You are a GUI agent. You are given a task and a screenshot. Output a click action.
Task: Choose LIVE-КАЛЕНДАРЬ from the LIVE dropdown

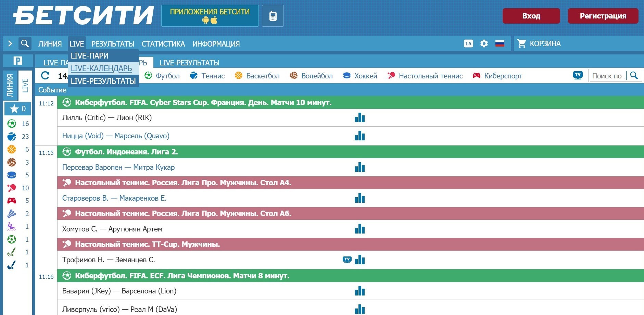103,68
